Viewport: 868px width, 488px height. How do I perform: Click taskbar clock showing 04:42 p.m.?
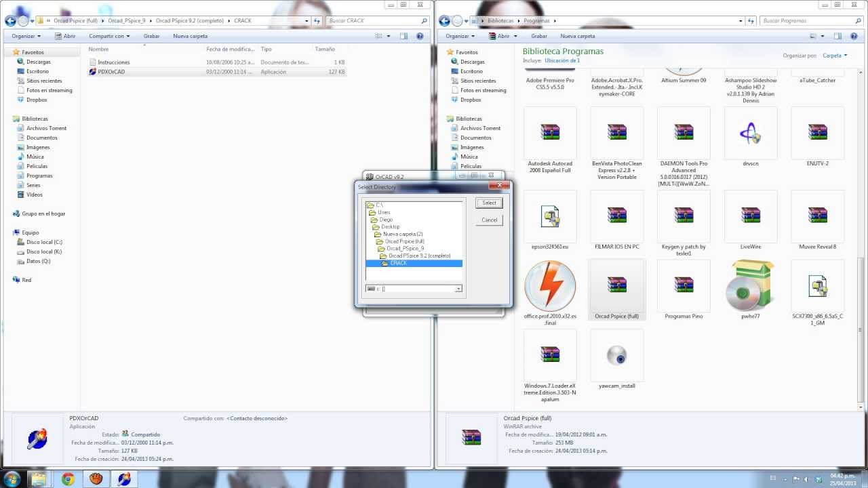842,479
